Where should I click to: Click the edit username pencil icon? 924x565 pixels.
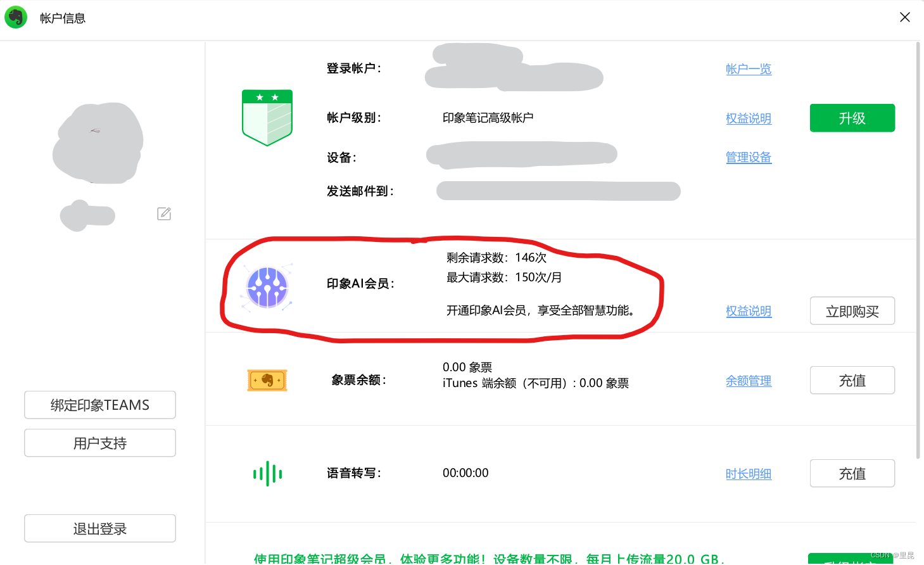point(164,213)
